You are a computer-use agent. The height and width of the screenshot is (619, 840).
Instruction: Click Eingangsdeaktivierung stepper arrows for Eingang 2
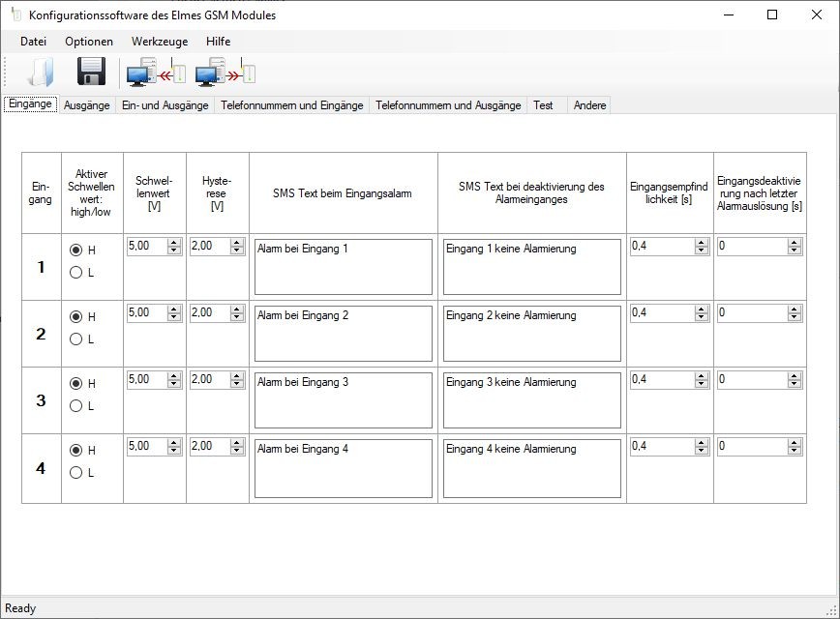795,313
